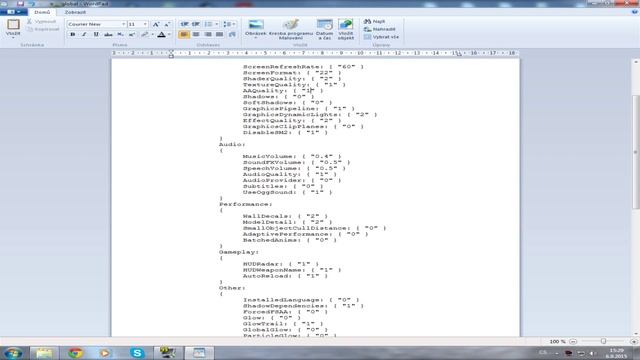Click Kresba programu Malování button
640x360 pixels.
pos(291,29)
